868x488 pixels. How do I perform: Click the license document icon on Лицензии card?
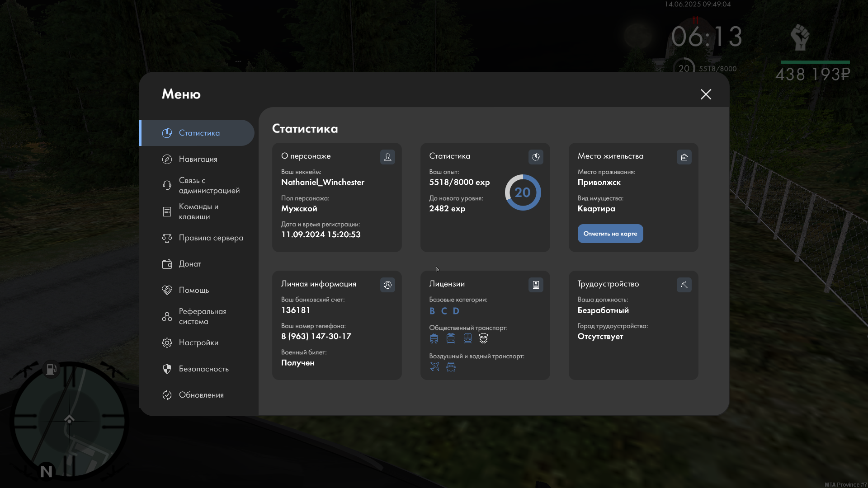click(536, 285)
